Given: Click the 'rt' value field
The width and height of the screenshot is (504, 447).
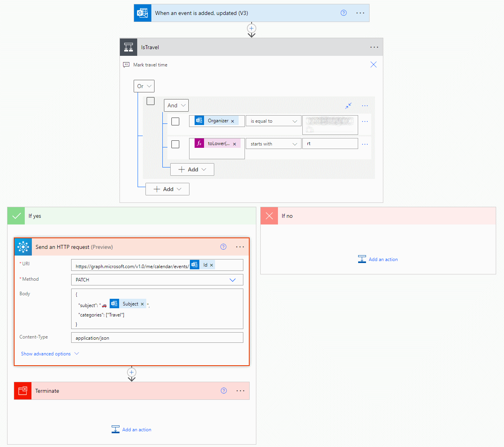Looking at the screenshot, I should click(330, 143).
